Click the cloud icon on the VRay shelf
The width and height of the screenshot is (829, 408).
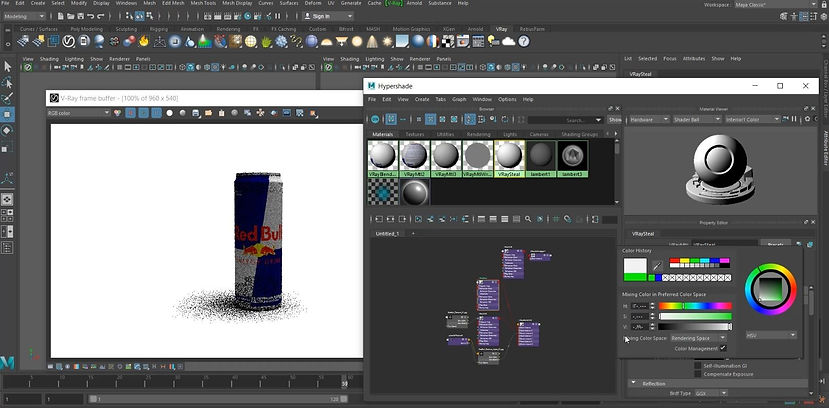pos(509,41)
